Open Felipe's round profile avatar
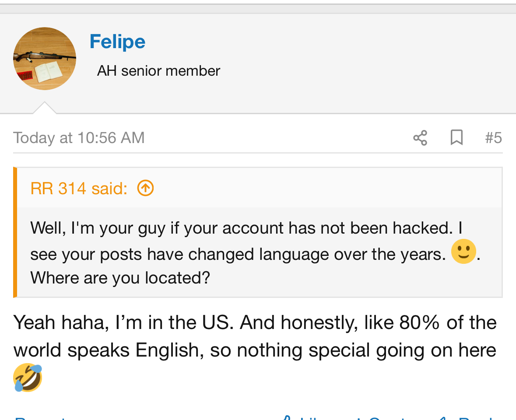The image size is (516, 420). tap(45, 59)
